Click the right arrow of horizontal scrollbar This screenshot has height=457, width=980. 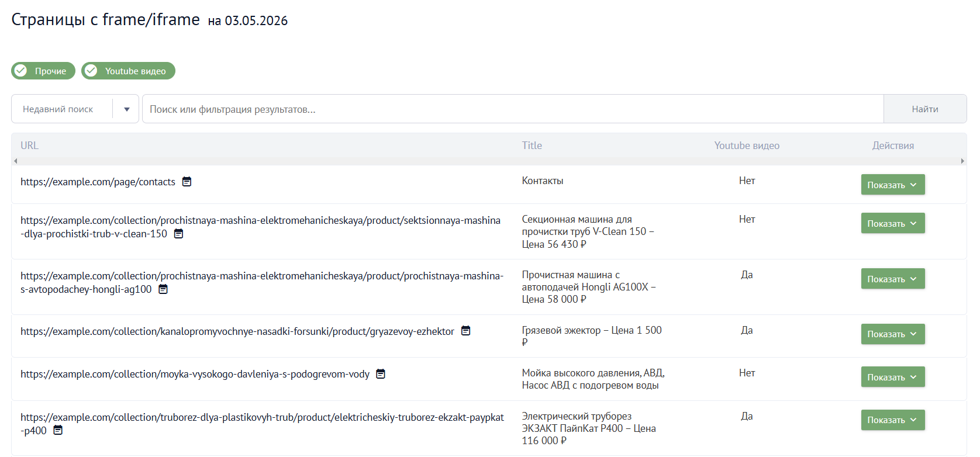coord(962,161)
